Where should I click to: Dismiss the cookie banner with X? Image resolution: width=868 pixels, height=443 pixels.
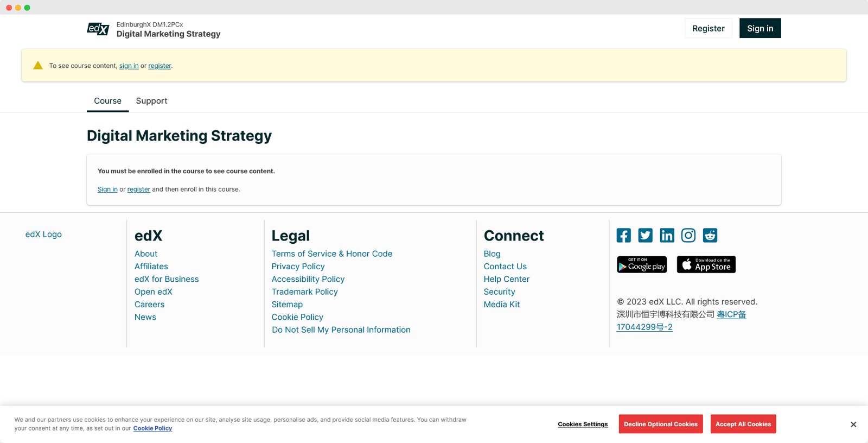(853, 425)
